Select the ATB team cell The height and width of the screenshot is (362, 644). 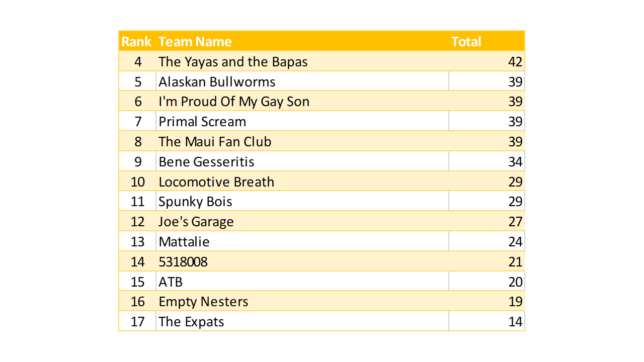[171, 282]
